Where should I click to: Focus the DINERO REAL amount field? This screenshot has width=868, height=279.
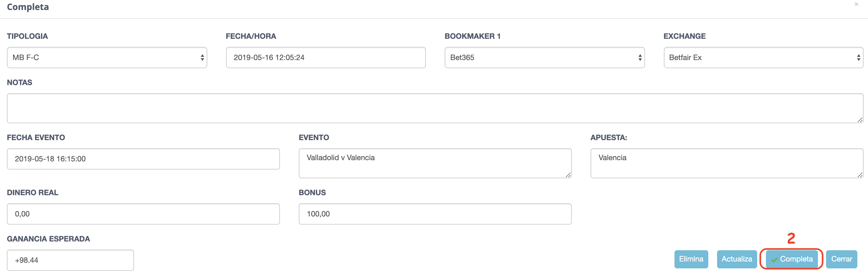pyautogui.click(x=143, y=214)
